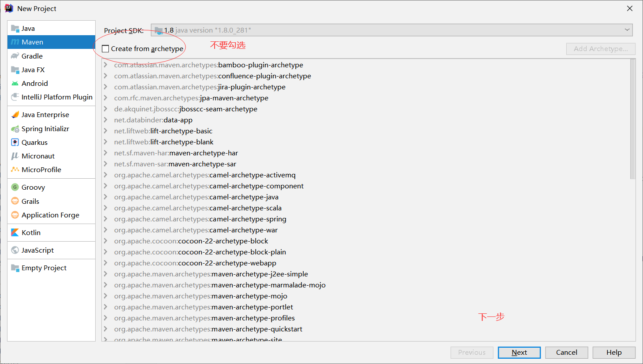Open Help for New Project

[614, 353]
